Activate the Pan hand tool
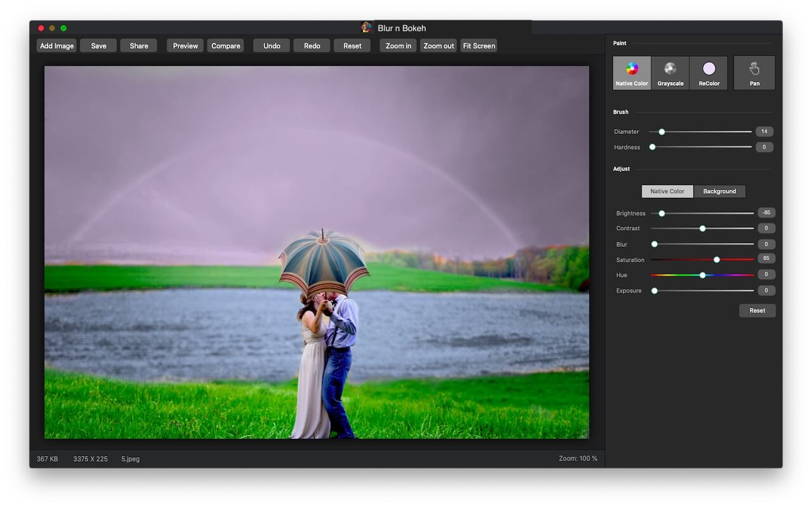Image resolution: width=812 pixels, height=508 pixels. coord(754,73)
